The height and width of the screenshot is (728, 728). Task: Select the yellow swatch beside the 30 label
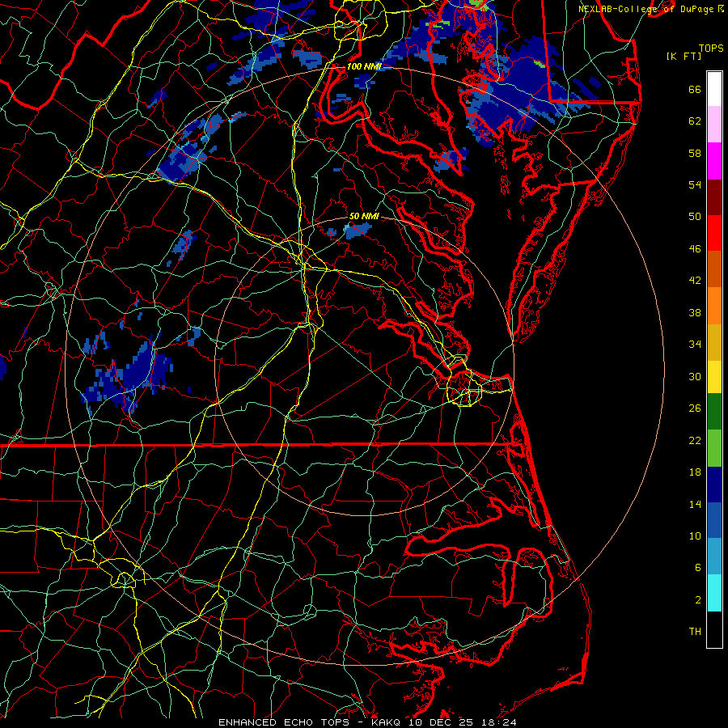click(x=714, y=377)
